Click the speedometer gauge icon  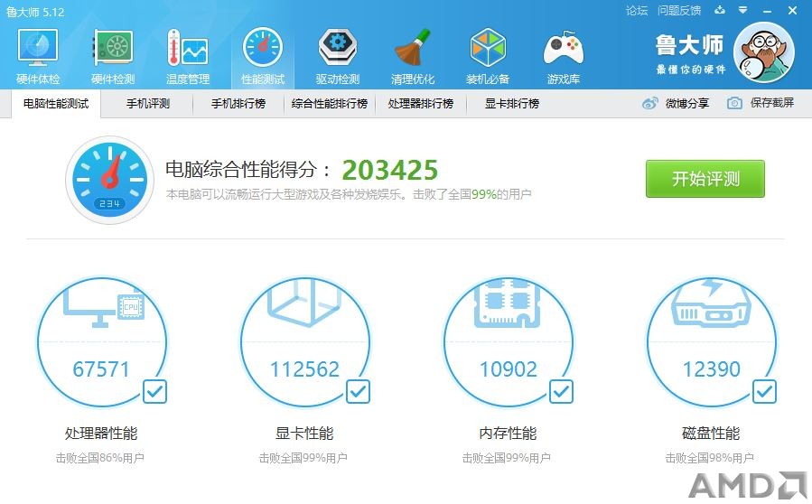pyautogui.click(x=110, y=180)
